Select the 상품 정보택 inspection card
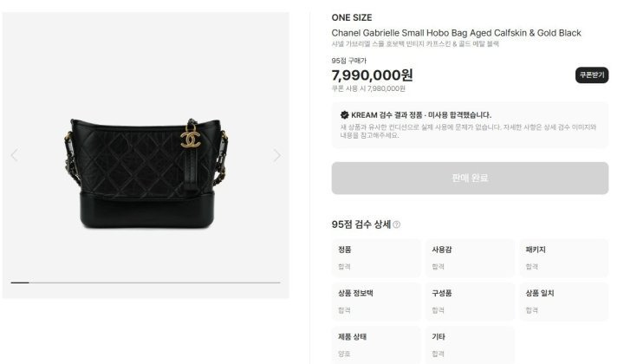Image resolution: width=624 pixels, height=364 pixels. [x=376, y=302]
